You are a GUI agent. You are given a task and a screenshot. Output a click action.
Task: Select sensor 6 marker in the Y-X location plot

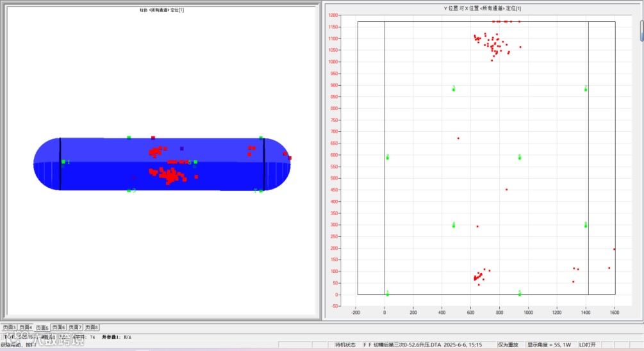click(520, 158)
